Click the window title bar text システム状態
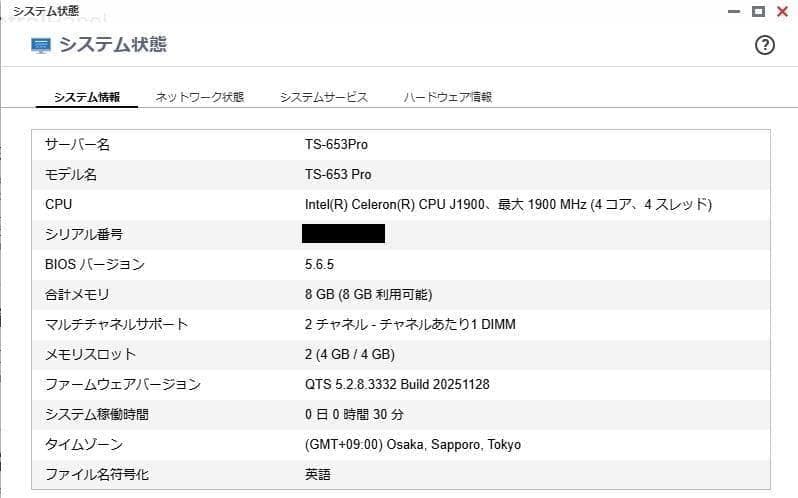Image resolution: width=798 pixels, height=498 pixels. (46, 11)
